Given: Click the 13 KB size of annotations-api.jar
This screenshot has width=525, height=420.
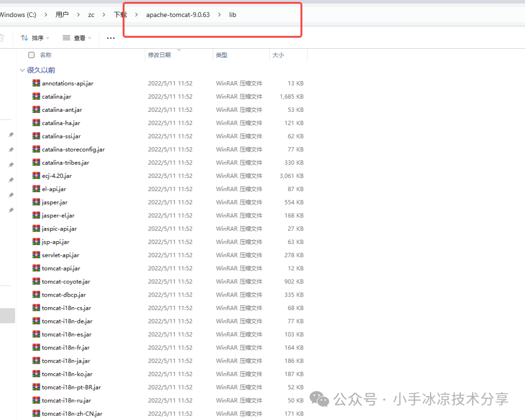Looking at the screenshot, I should coord(296,84).
